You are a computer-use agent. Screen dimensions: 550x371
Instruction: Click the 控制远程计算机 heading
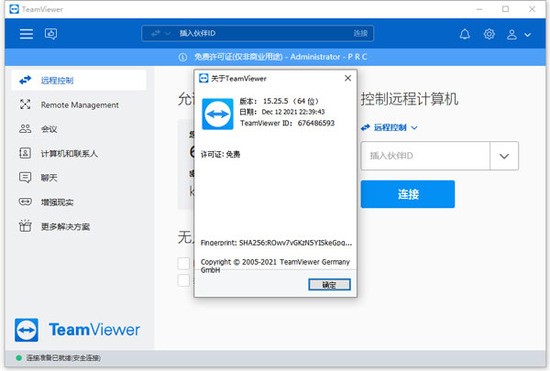tap(409, 99)
